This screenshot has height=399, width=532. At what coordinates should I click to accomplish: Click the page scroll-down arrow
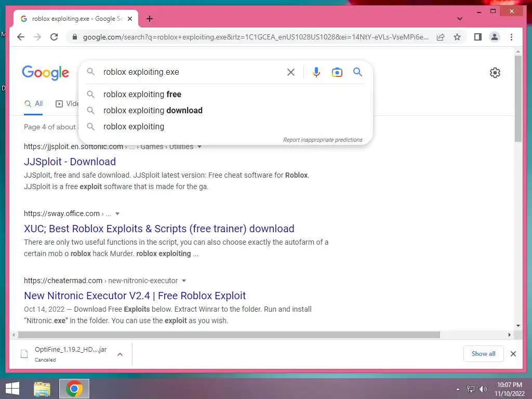518,326
